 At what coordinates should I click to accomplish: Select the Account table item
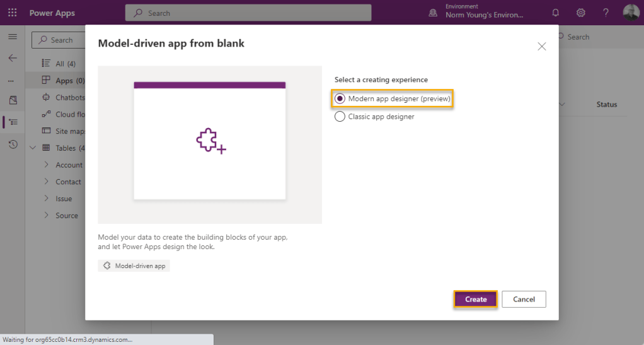pyautogui.click(x=69, y=165)
